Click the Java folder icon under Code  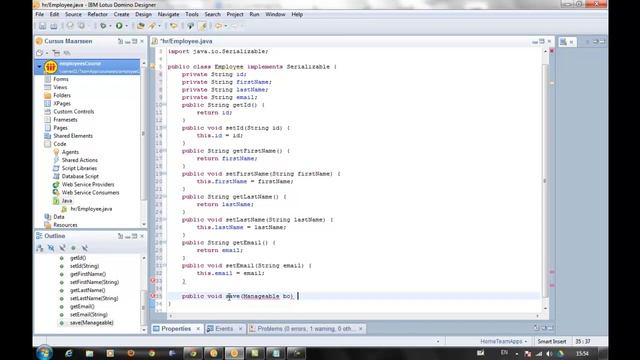[56, 201]
